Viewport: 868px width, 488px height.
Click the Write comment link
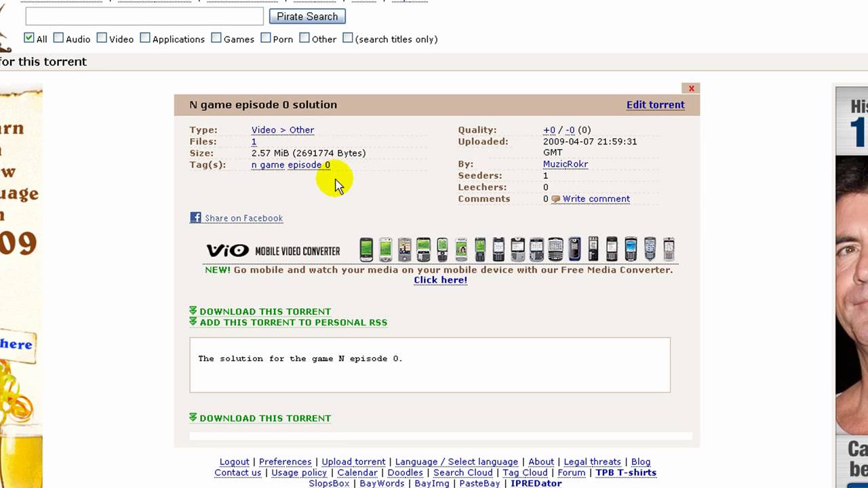596,199
